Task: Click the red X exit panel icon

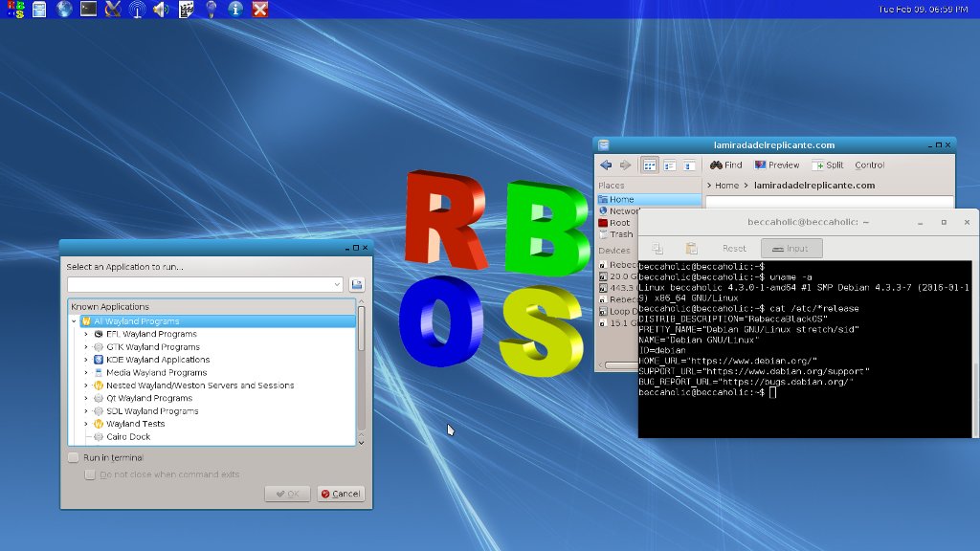Action: click(x=260, y=9)
